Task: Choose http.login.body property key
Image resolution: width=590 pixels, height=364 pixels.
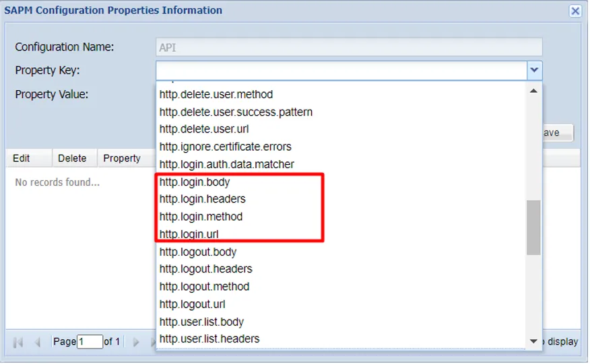Action: point(341,182)
